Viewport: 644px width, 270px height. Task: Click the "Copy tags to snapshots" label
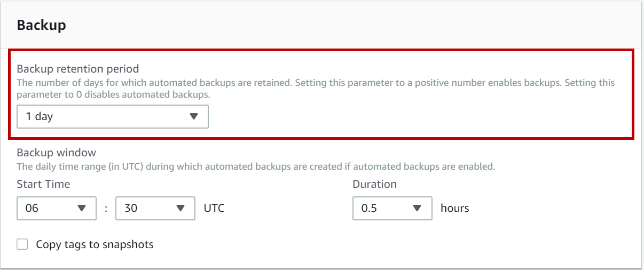(95, 244)
